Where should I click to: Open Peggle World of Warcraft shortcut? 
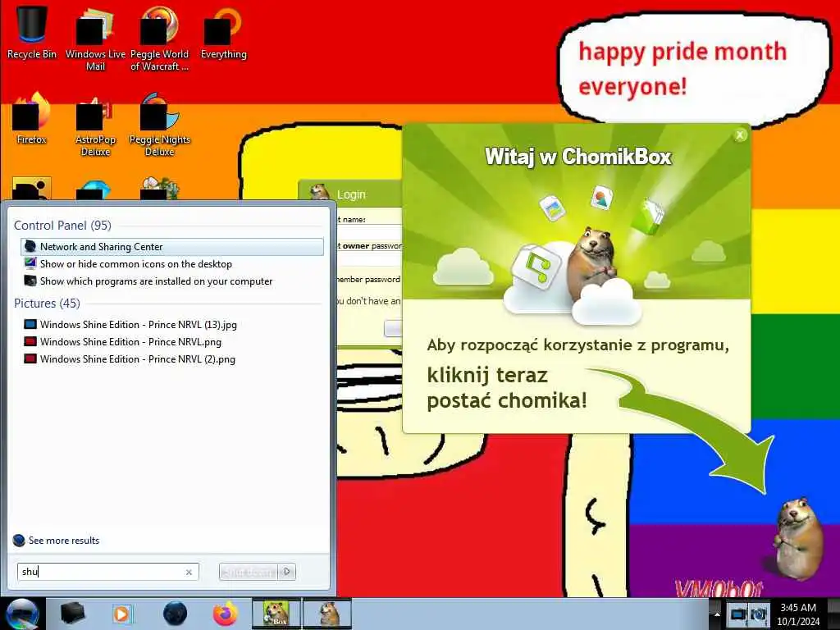point(159,39)
